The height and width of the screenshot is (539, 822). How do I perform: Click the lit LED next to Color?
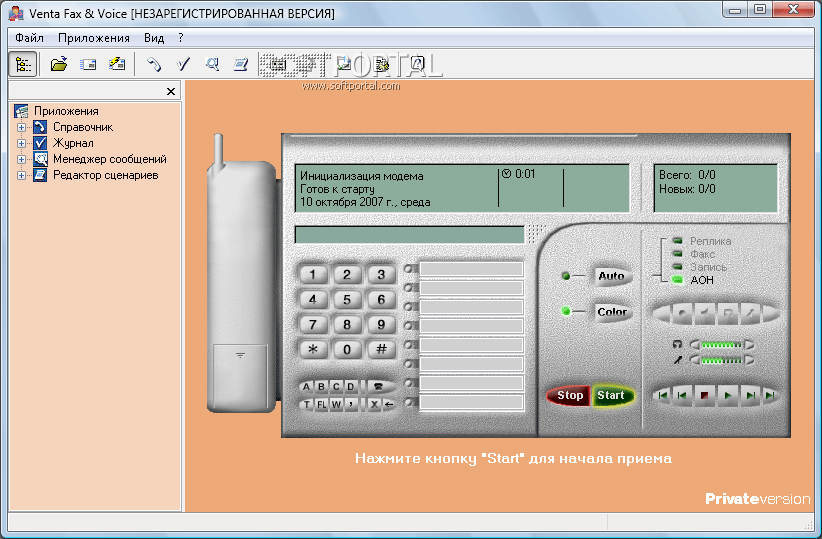pyautogui.click(x=566, y=311)
